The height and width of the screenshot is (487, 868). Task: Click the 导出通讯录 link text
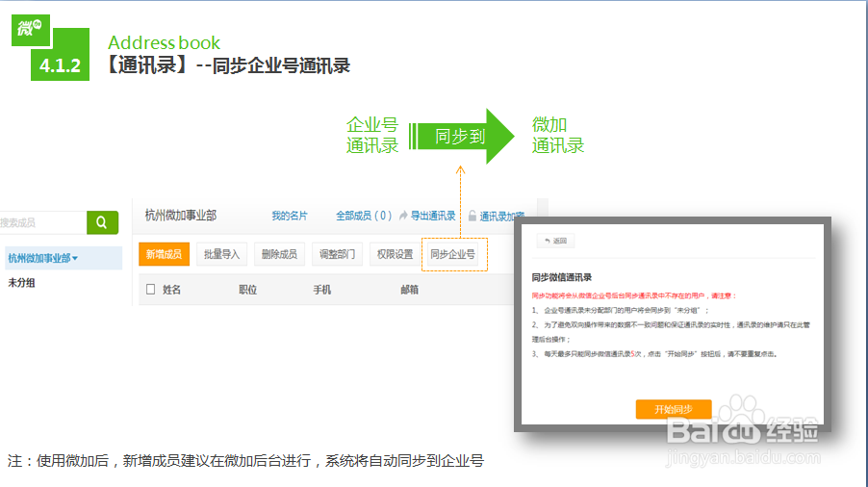(x=433, y=216)
